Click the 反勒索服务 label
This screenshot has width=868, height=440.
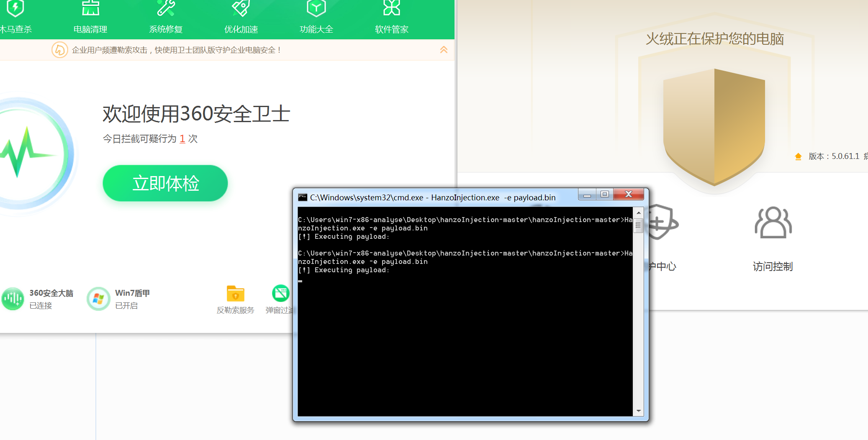coord(236,310)
